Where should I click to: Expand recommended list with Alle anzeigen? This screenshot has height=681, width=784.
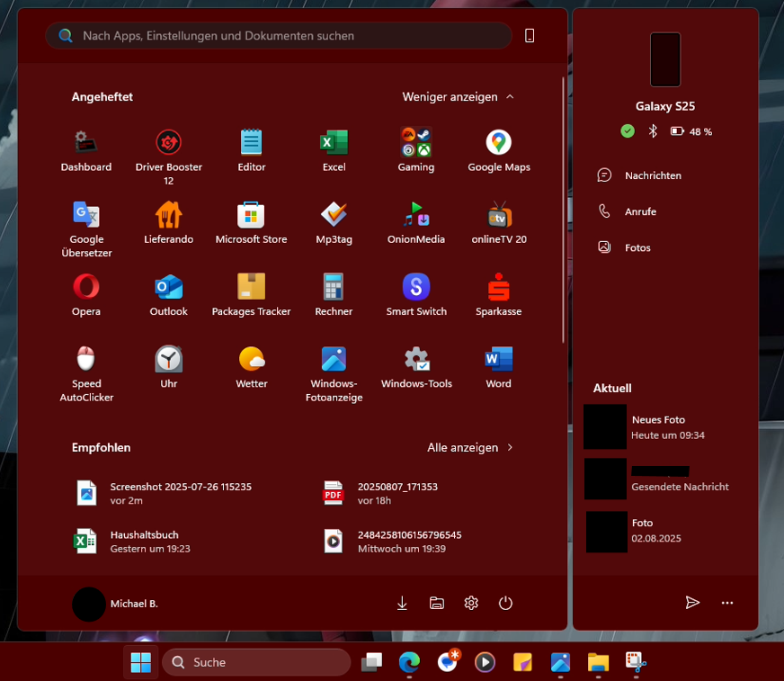(470, 447)
